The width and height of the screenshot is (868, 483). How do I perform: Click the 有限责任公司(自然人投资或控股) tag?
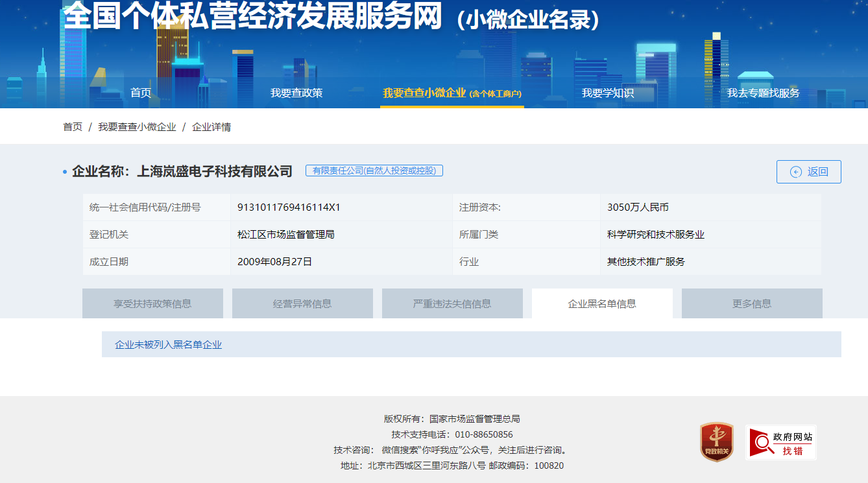(x=374, y=171)
